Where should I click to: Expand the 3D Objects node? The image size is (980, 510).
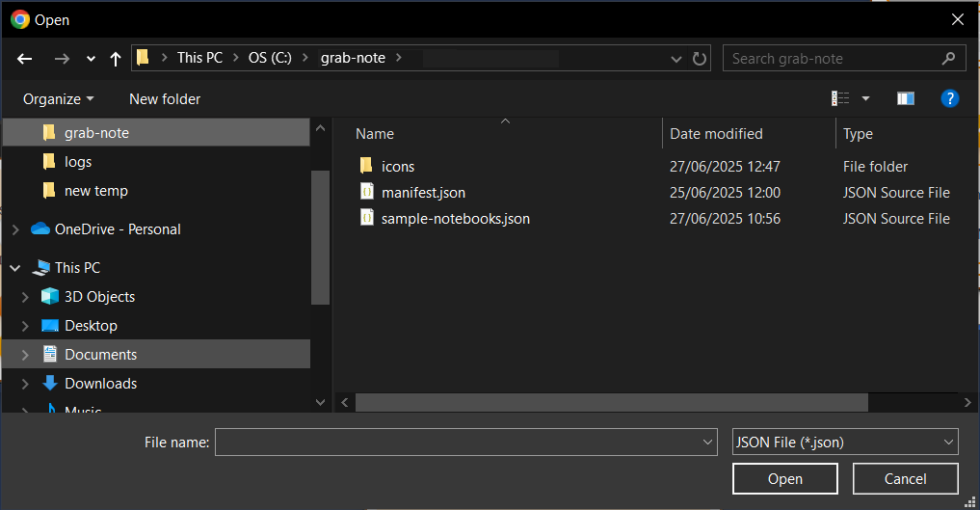pos(25,297)
